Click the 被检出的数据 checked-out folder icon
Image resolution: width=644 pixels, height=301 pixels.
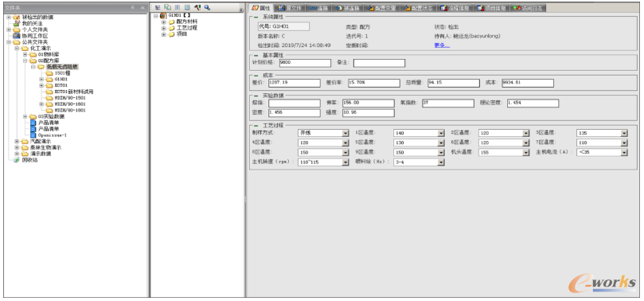pos(17,18)
